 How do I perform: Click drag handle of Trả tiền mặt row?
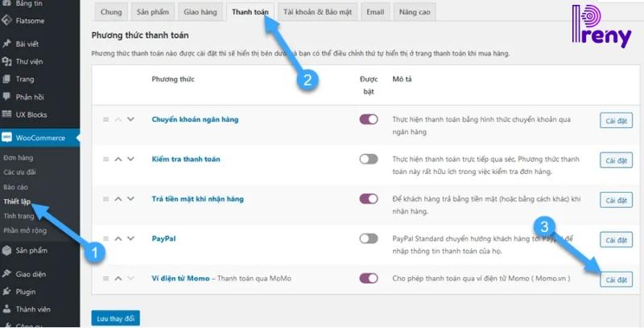point(105,199)
